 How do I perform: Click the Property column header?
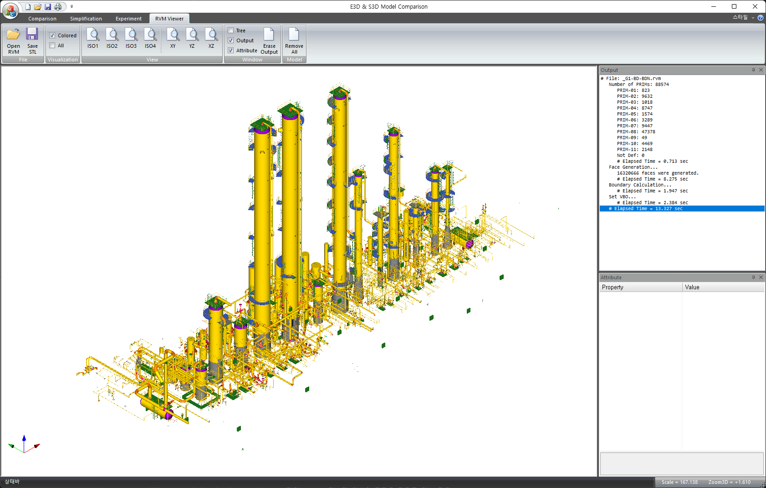coord(640,287)
